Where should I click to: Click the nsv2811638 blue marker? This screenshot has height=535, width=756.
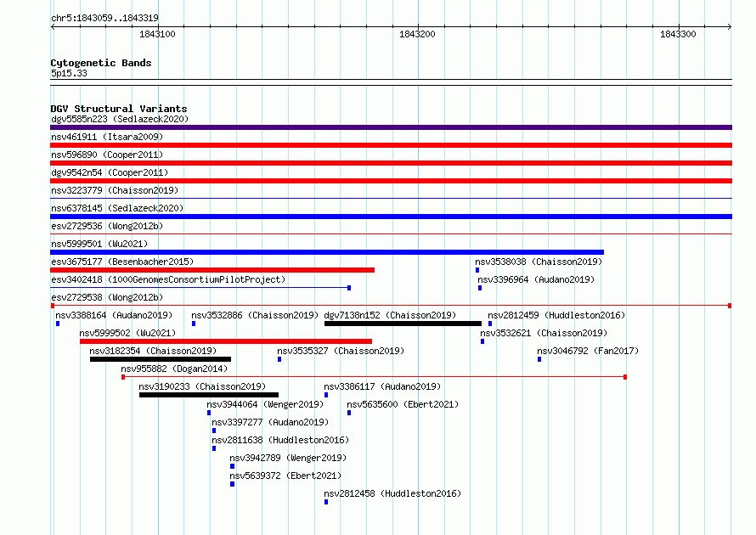point(214,448)
